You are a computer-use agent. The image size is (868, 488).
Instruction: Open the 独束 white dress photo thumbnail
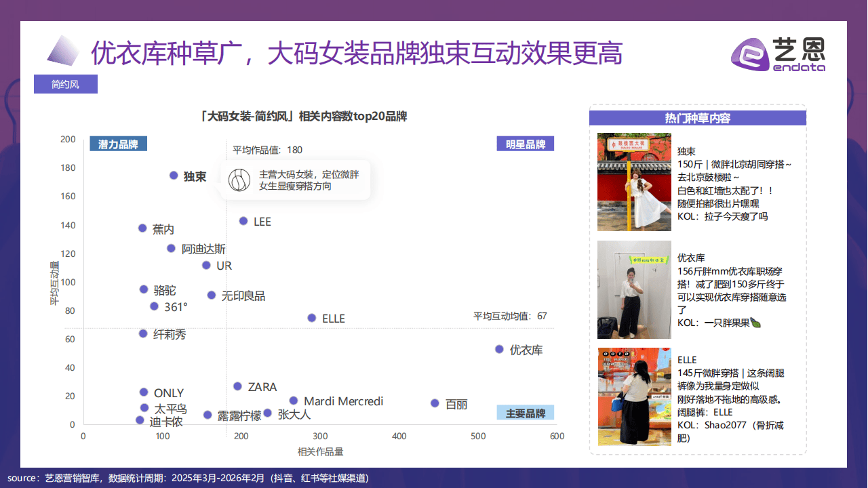[x=634, y=182]
